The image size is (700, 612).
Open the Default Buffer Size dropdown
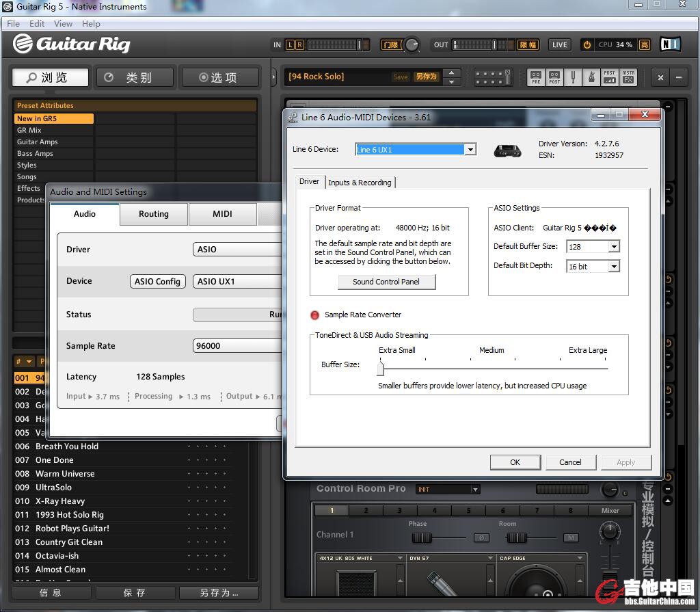pyautogui.click(x=613, y=247)
